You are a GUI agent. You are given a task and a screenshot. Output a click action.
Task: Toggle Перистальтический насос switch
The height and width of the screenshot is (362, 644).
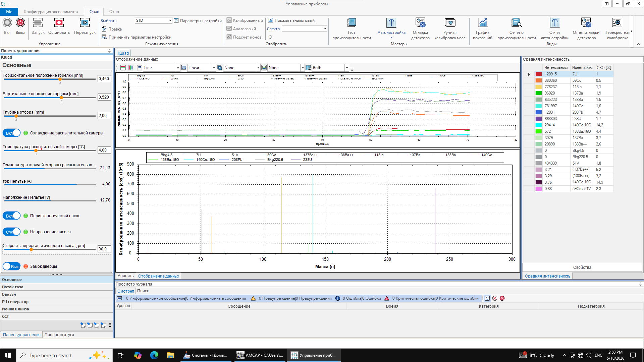[x=12, y=216]
